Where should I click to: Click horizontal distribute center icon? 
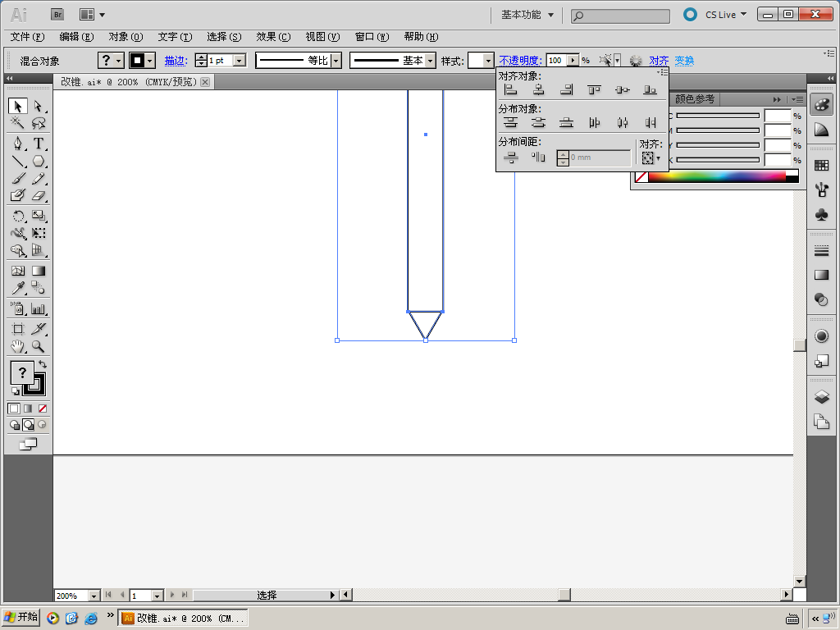tap(623, 123)
